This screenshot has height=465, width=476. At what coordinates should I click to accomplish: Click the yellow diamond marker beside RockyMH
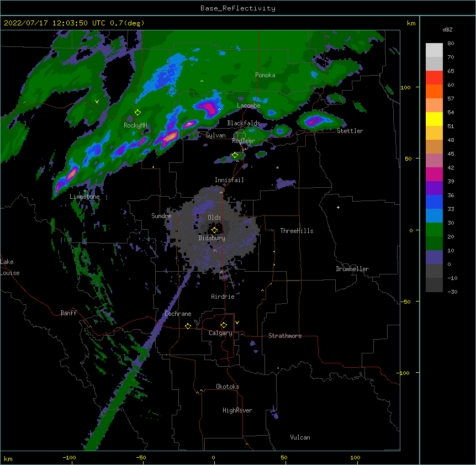coord(137,113)
